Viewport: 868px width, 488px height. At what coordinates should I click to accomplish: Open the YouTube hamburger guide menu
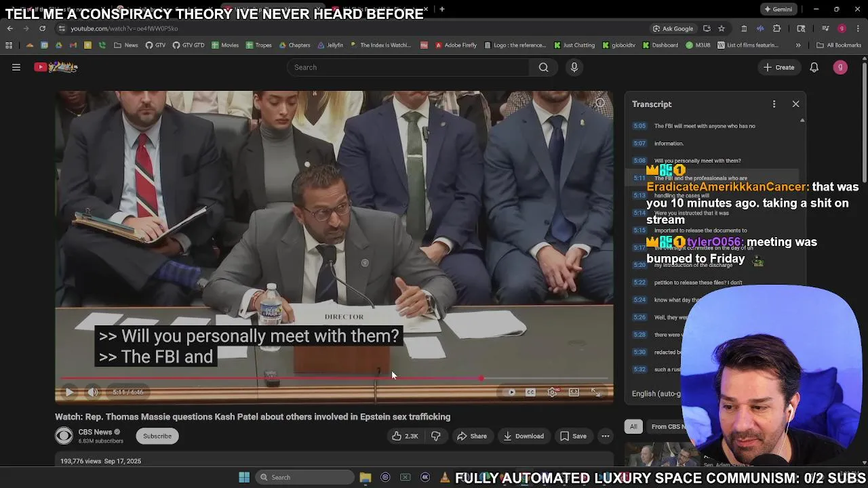(16, 67)
